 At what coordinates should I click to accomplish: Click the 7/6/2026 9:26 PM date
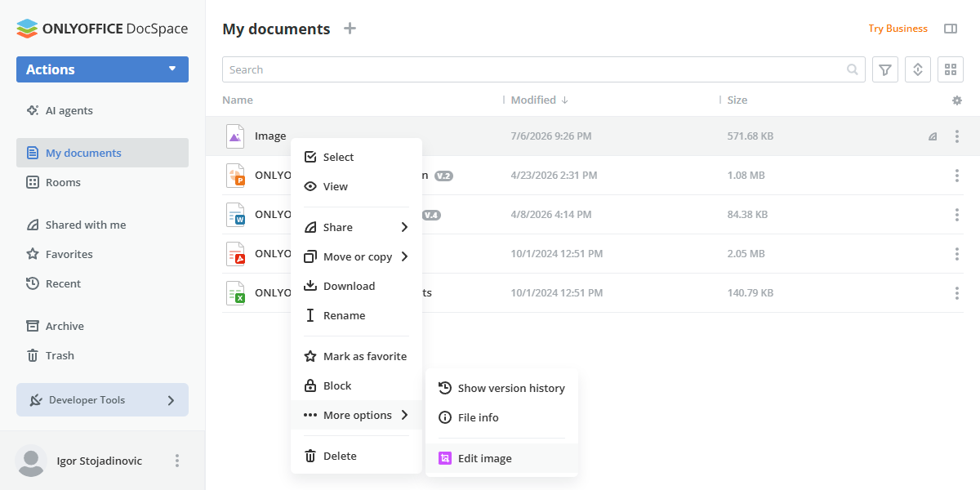[x=551, y=136]
